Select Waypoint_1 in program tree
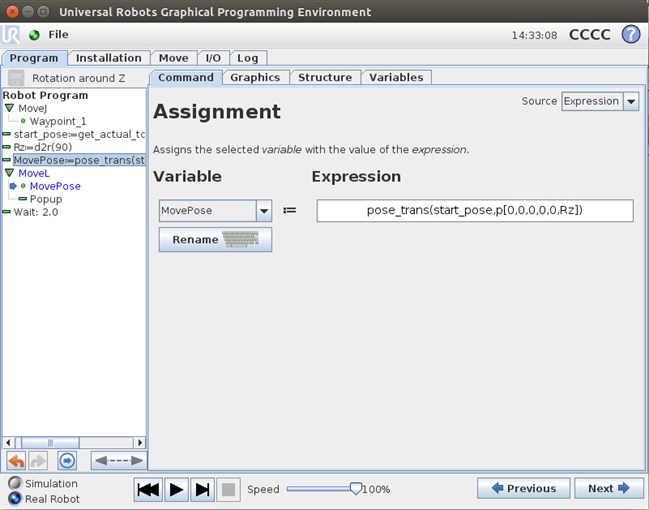The height and width of the screenshot is (510, 649). pos(58,121)
